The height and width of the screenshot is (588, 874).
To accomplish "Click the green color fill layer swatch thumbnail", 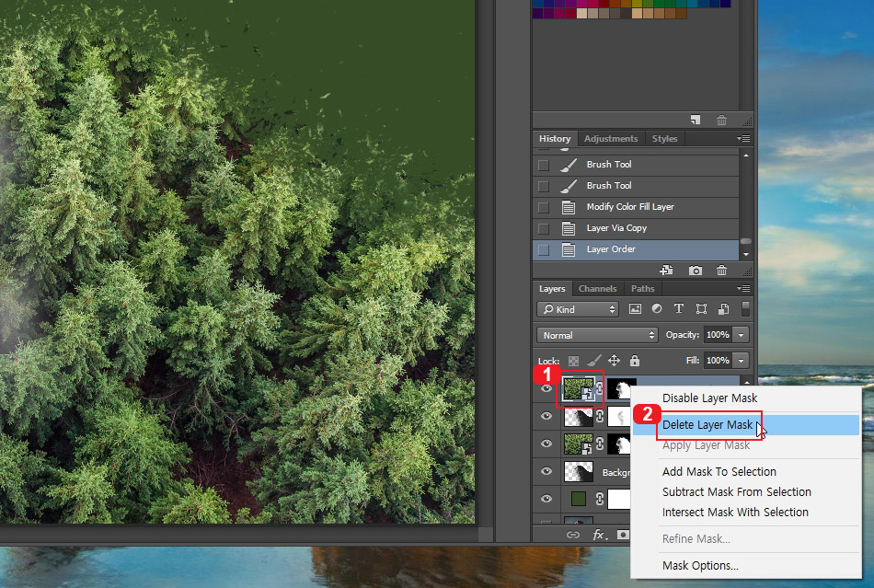I will (x=579, y=498).
